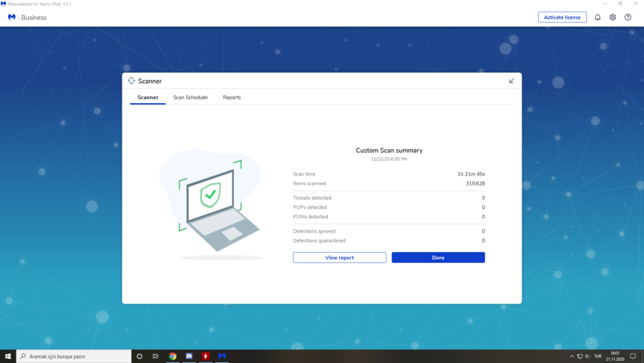Viewport: 644px width, 363px height.
Task: Open the notifications bell
Action: (597, 17)
